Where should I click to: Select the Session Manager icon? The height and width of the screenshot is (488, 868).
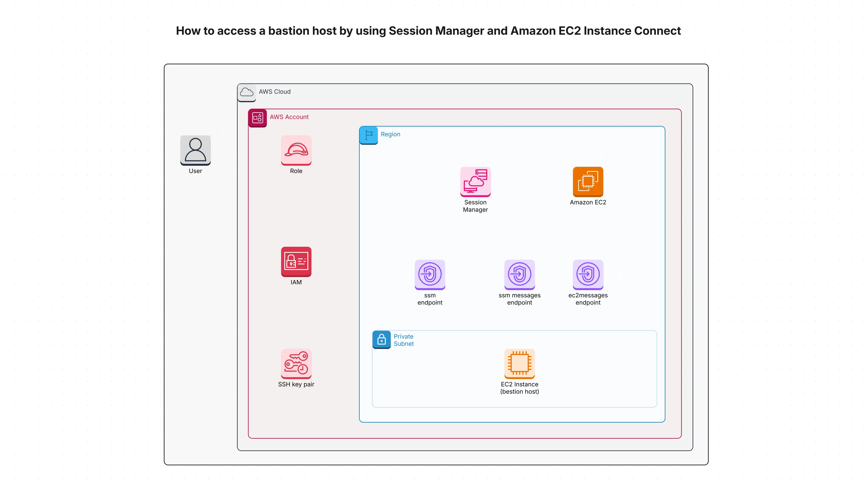475,181
